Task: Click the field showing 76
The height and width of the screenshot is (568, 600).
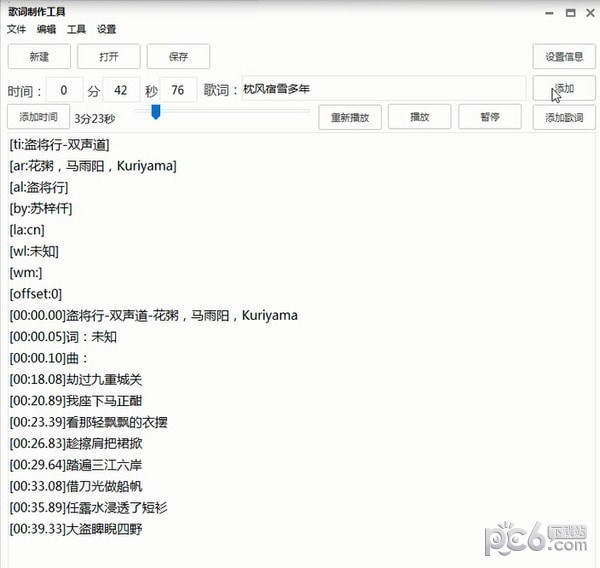Action: click(178, 90)
